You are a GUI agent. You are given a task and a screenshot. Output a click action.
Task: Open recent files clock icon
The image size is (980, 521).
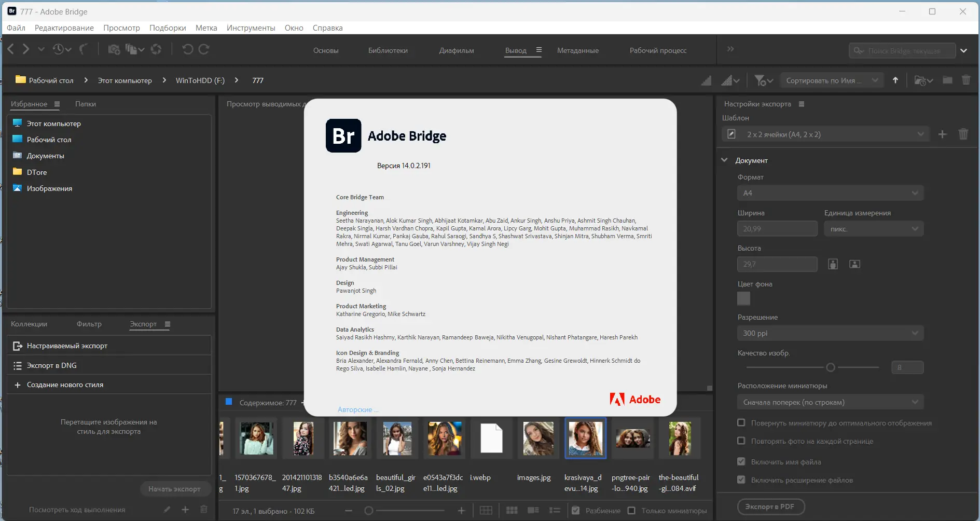[x=58, y=49]
